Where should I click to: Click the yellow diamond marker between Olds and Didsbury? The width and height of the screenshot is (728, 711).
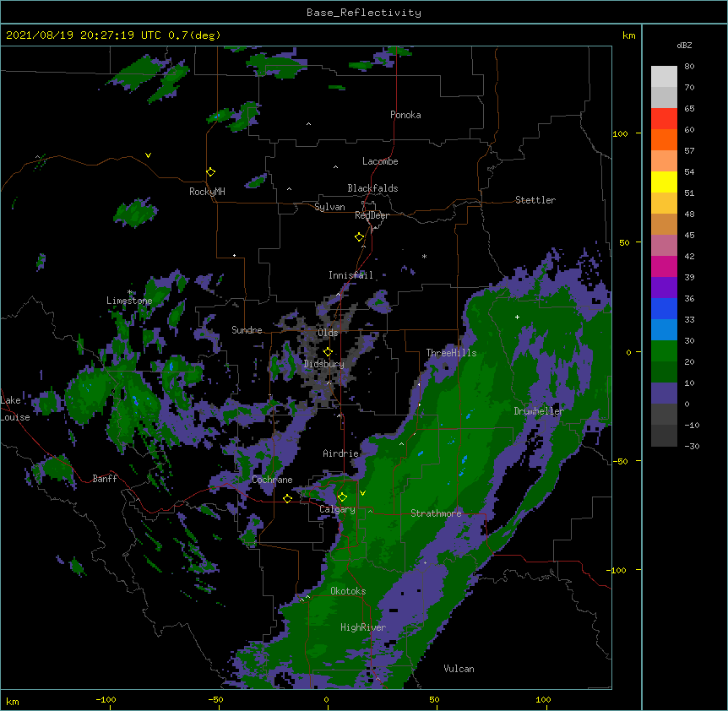click(x=328, y=351)
